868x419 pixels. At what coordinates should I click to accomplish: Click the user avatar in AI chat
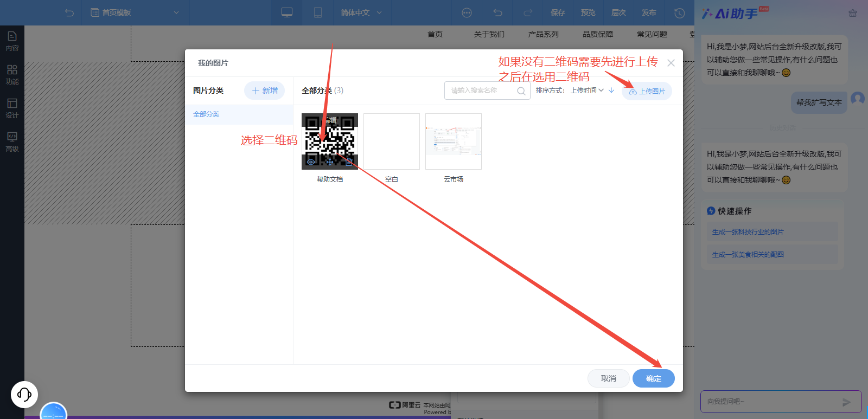point(858,99)
